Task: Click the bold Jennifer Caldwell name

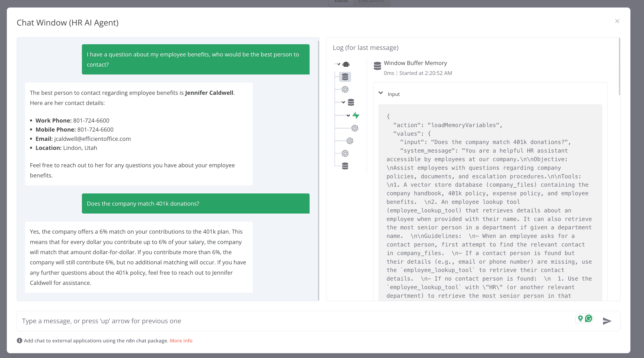Action: tap(209, 93)
